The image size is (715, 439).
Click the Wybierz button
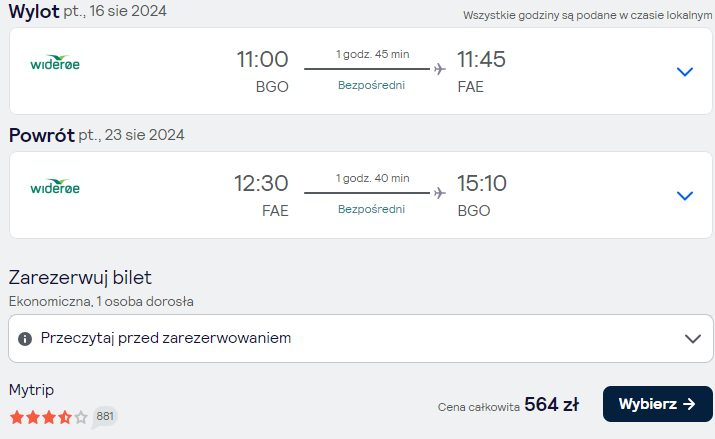(658, 404)
